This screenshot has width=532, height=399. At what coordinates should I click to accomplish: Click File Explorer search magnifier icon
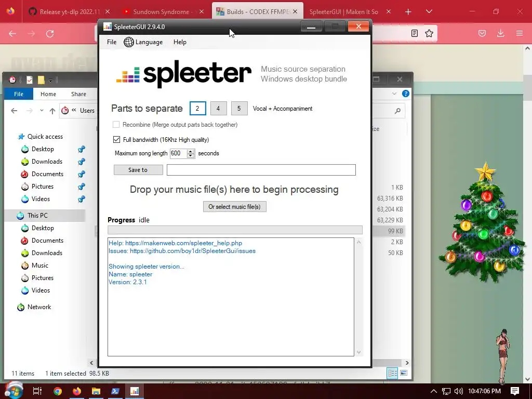[397, 111]
